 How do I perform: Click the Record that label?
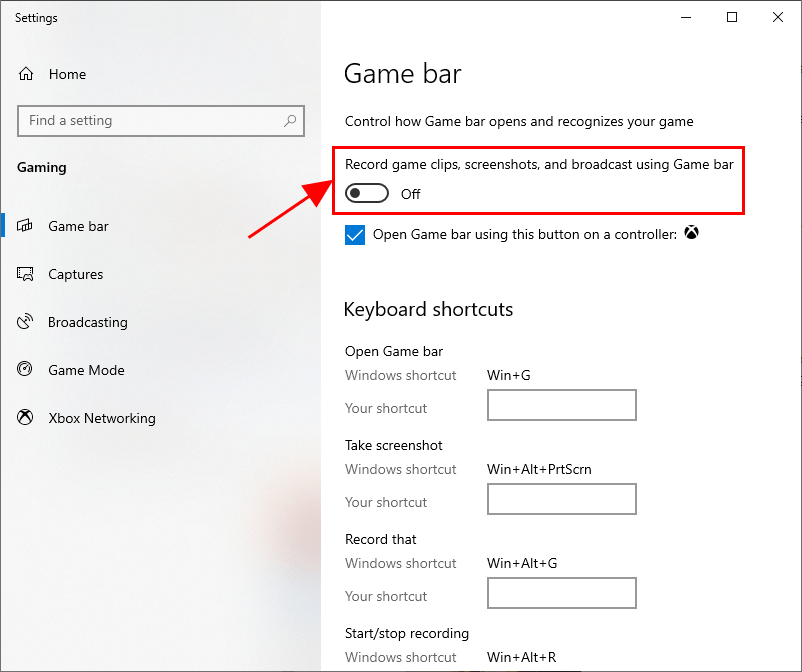[x=381, y=540]
